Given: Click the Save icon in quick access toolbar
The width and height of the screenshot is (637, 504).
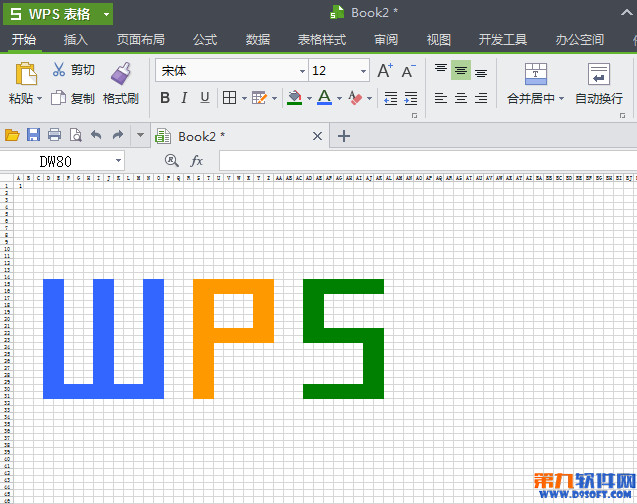Looking at the screenshot, I should point(33,135).
